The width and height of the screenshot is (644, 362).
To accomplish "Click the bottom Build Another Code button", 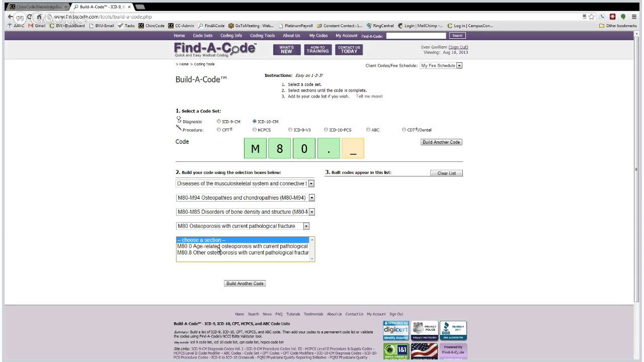I will point(245,284).
